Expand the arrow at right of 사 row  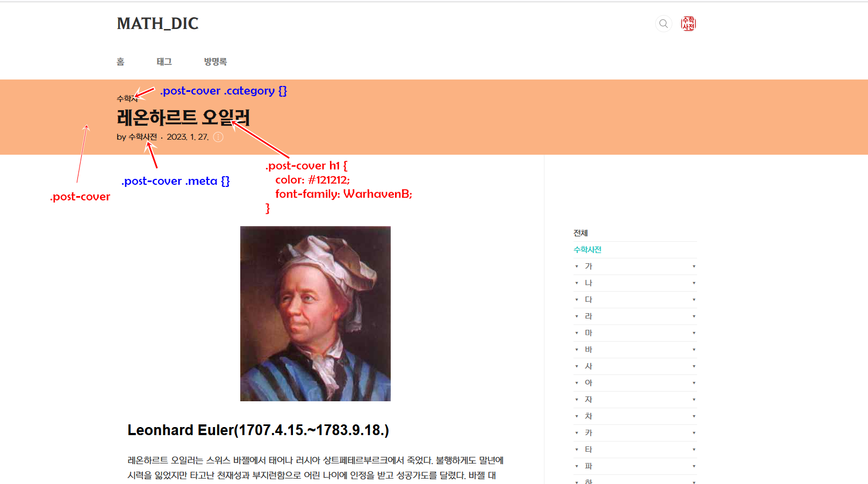click(x=694, y=366)
